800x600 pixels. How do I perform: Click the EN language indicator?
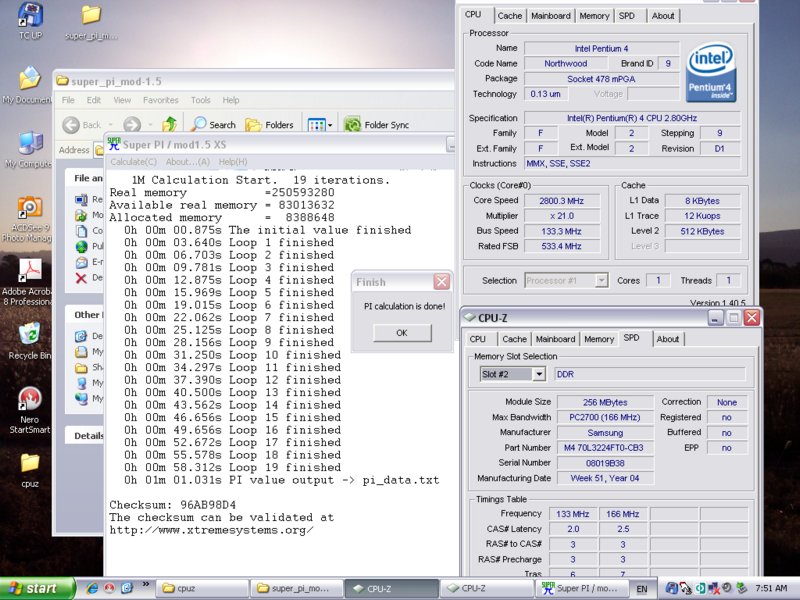point(642,589)
